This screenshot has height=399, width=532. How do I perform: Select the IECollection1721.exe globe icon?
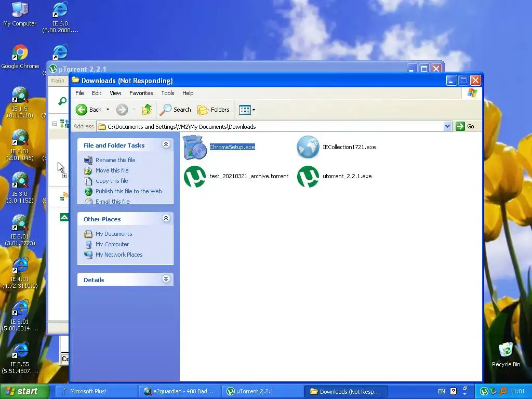(308, 147)
